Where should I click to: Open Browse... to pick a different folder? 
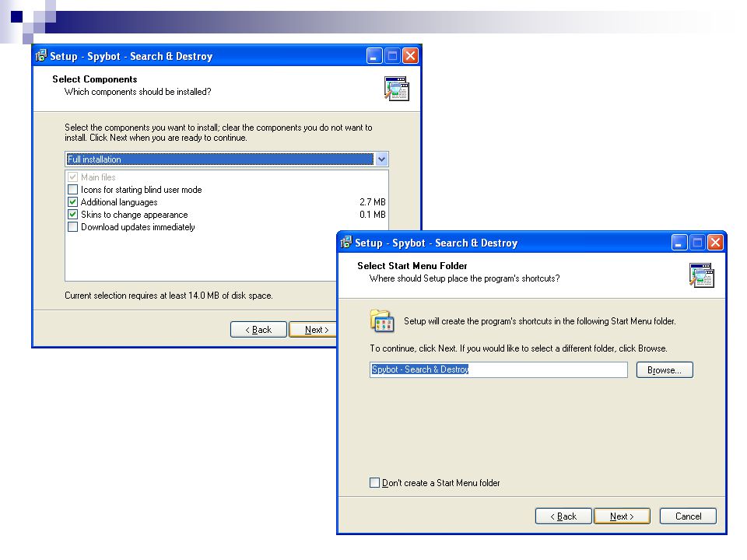(x=665, y=370)
